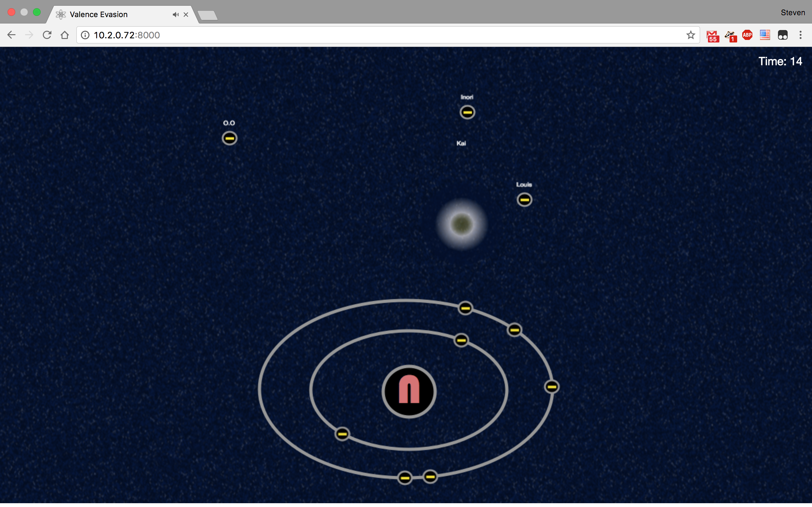Click the electron labeled Inori

tap(467, 112)
